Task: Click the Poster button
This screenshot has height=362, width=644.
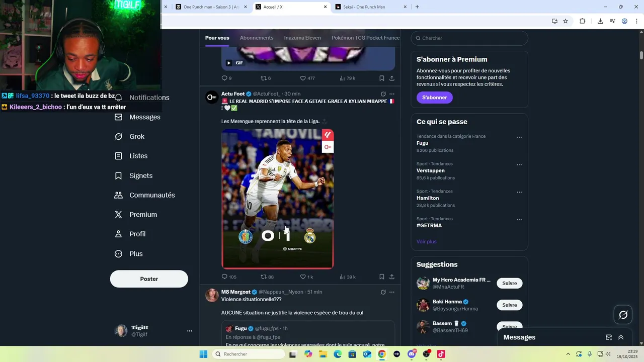Action: (149, 279)
